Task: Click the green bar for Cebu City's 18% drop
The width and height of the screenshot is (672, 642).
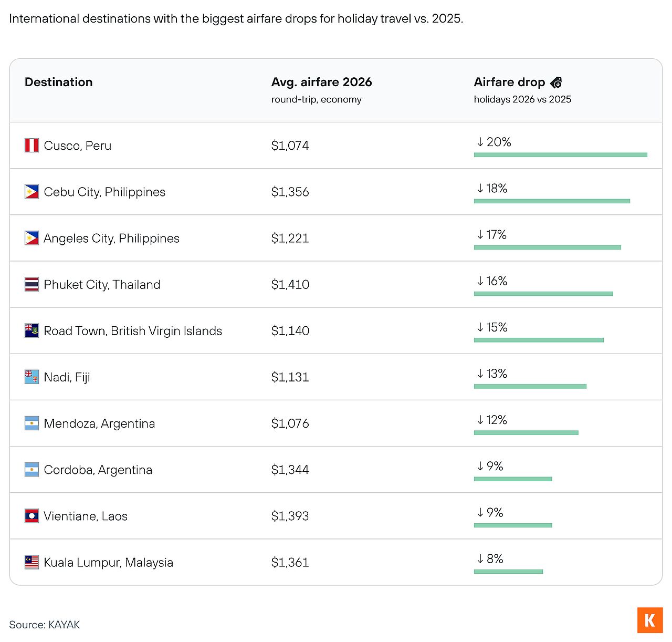Action: 552,201
